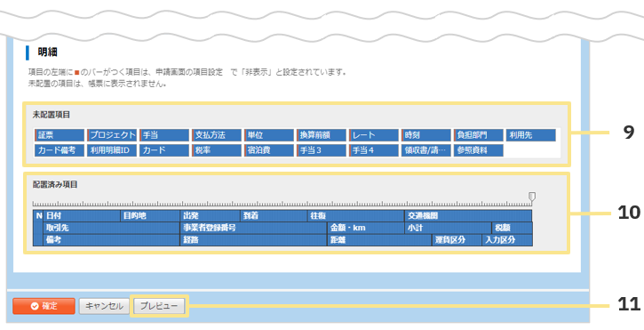Select the 手当３ unplaced item
644x330 pixels.
tap(322, 150)
